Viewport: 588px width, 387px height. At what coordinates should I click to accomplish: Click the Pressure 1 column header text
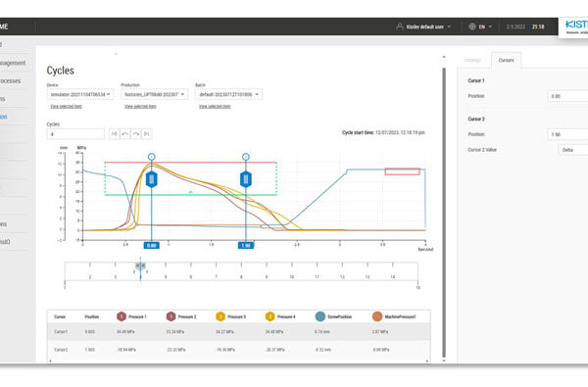(x=137, y=316)
